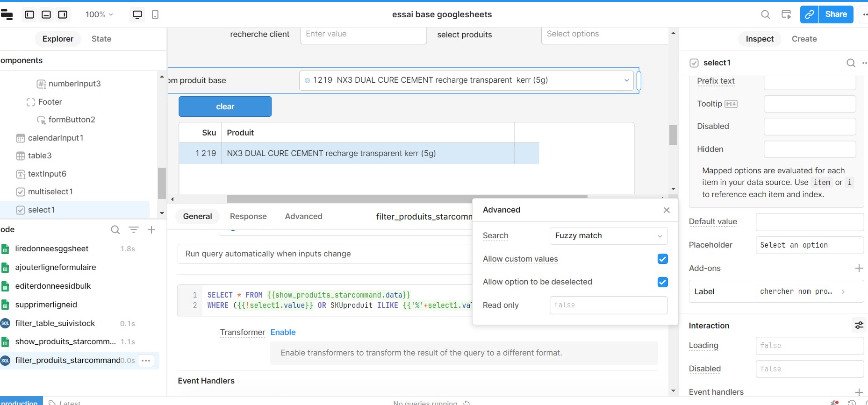The height and width of the screenshot is (405, 868).
Task: Open the Retool home menu logo
Action: [x=7, y=14]
